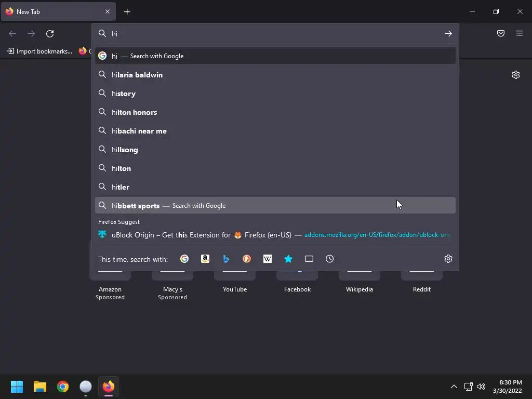Go forward one page

point(31,34)
